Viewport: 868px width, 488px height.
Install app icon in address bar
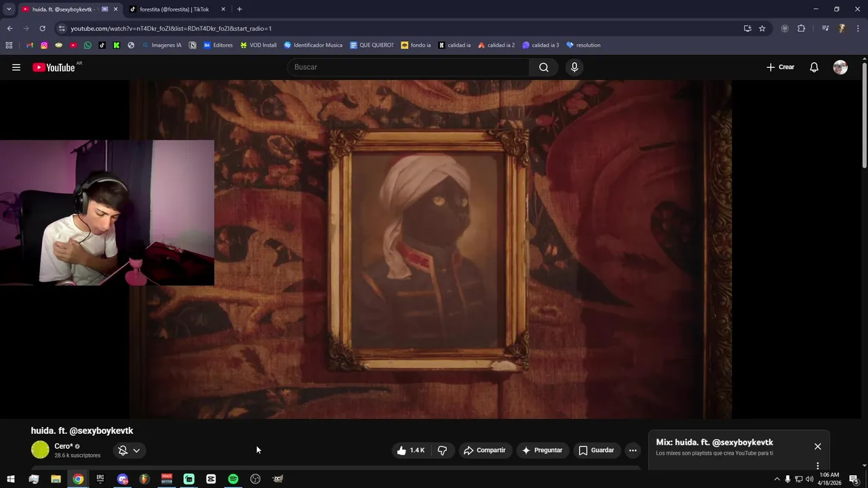pyautogui.click(x=747, y=28)
